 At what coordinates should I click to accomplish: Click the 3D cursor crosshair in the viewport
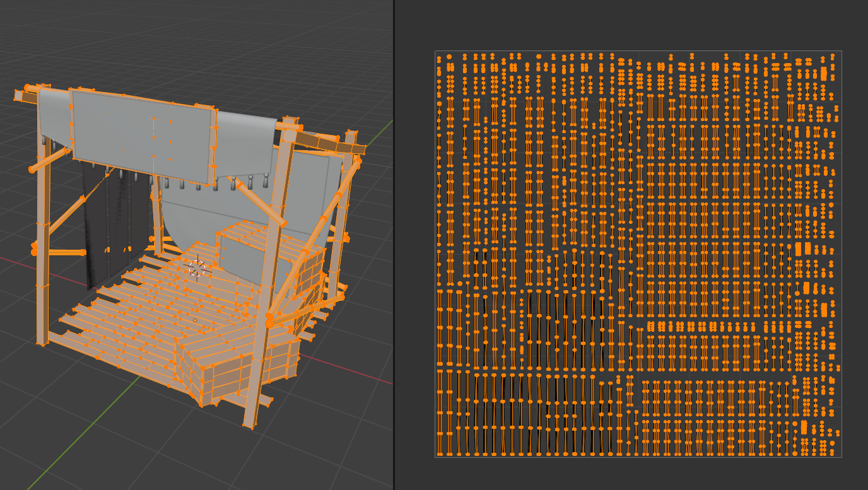[197, 268]
